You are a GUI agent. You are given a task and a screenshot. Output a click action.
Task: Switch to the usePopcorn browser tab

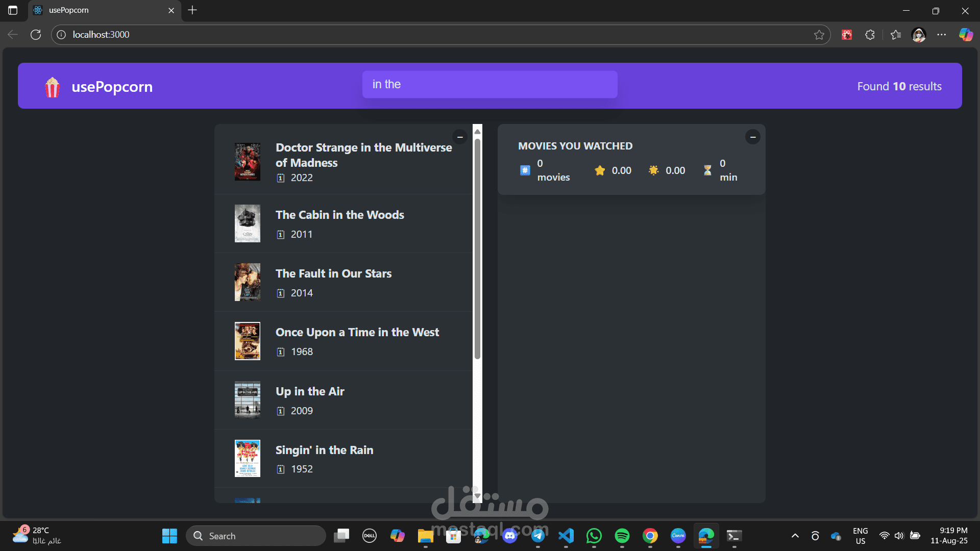coord(105,10)
